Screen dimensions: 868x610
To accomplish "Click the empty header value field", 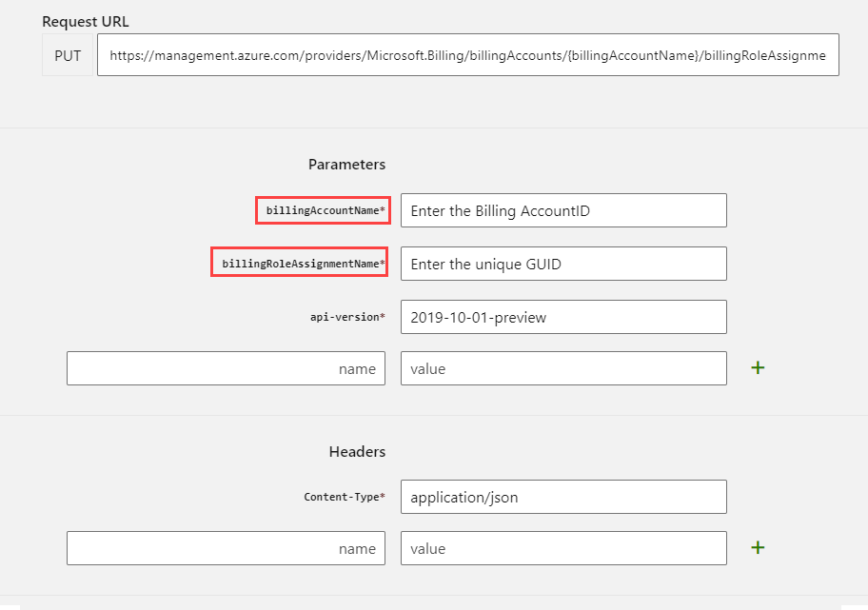I will coord(562,547).
